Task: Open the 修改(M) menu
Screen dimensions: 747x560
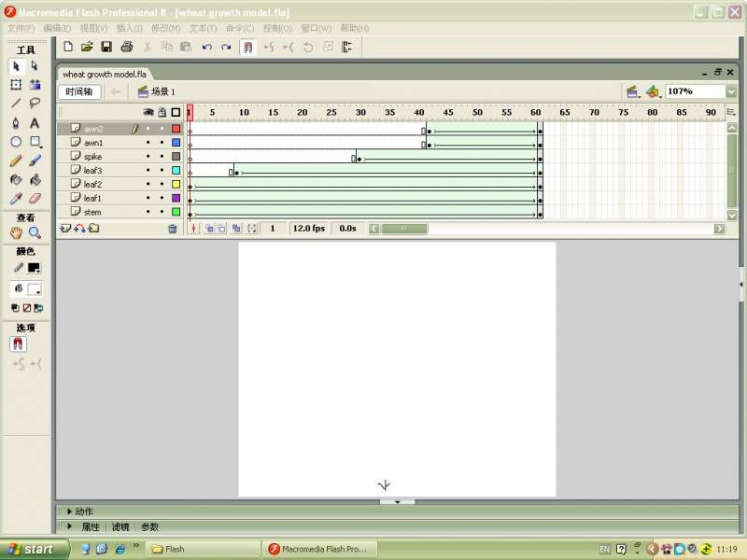Action: coord(166,28)
